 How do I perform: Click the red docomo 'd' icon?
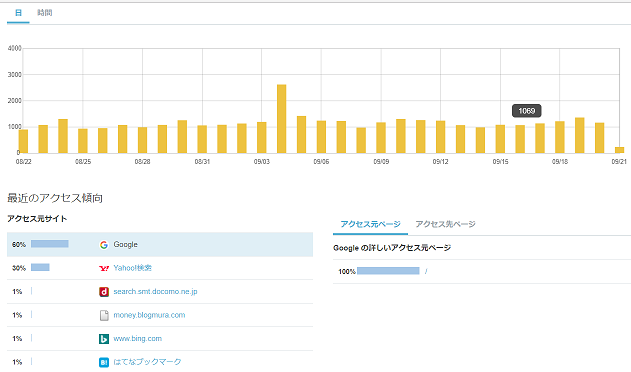[104, 291]
